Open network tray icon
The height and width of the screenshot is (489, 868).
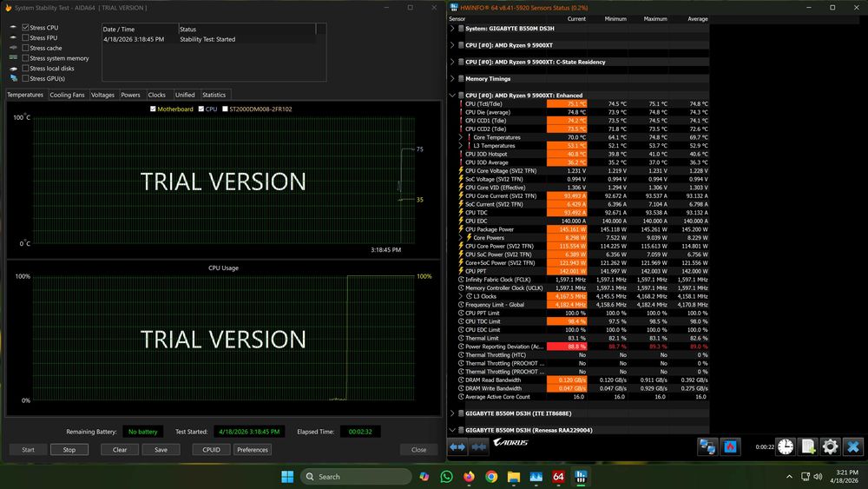806,476
